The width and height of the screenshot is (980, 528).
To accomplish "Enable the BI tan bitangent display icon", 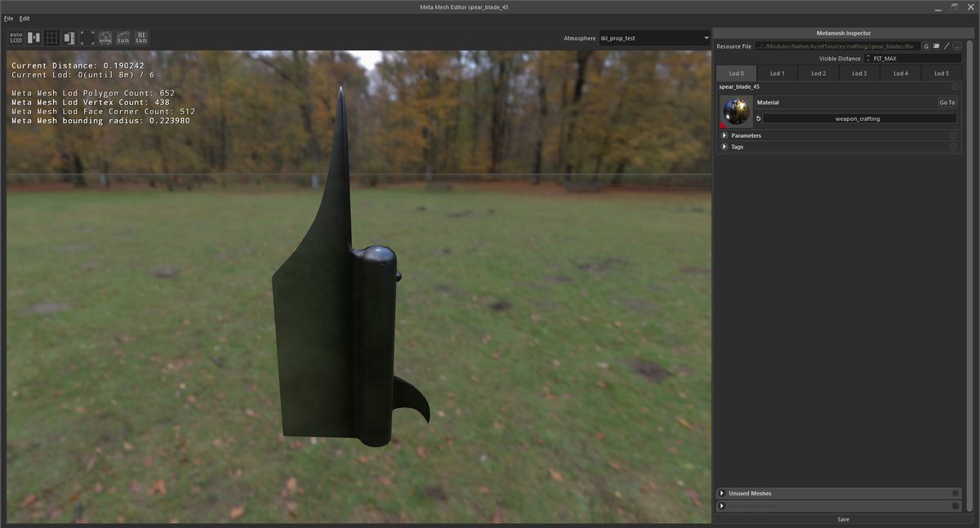I will tap(141, 38).
